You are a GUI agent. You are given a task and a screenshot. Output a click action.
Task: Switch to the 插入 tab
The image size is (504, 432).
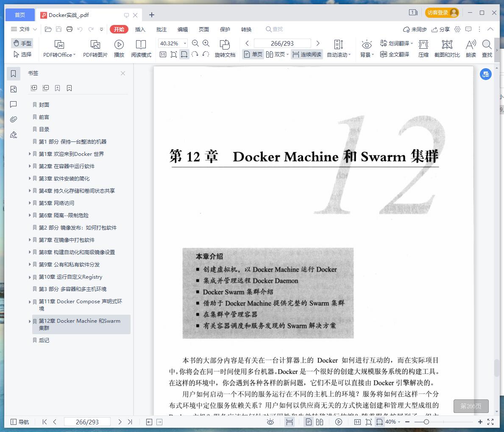click(140, 29)
